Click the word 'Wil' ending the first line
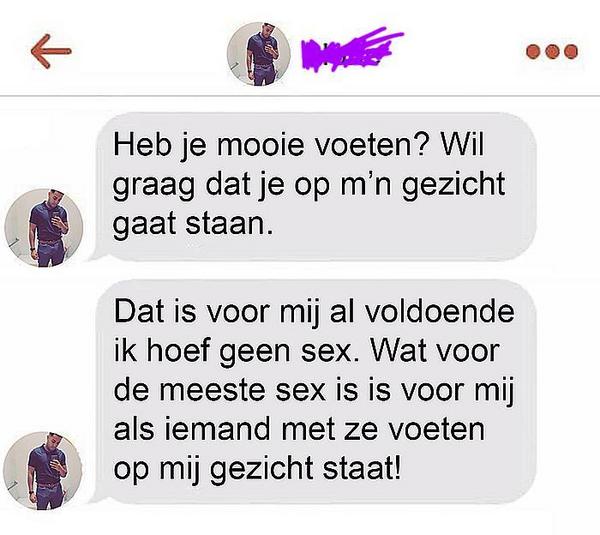Image resolution: width=600 pixels, height=535 pixels. [462, 145]
